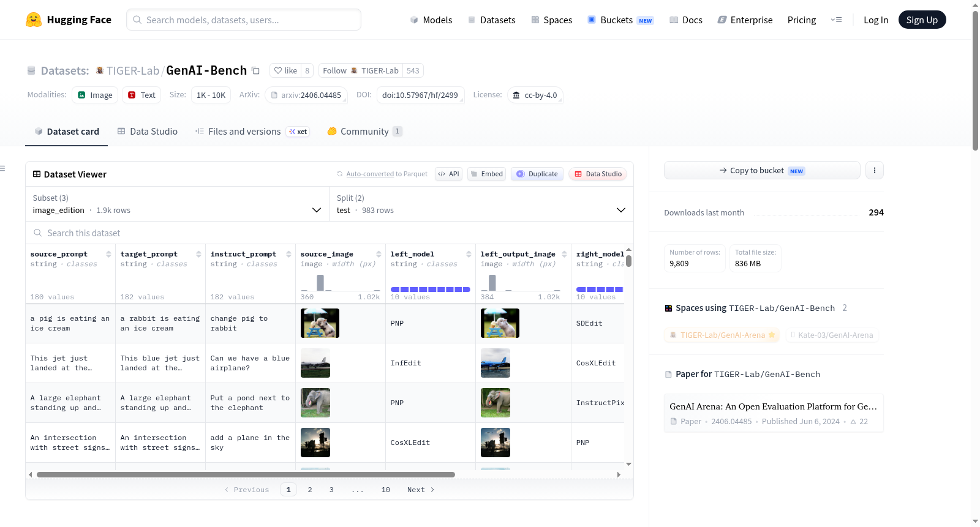Click the horizontal table scrollbar
980x527 pixels.
pos(246,474)
